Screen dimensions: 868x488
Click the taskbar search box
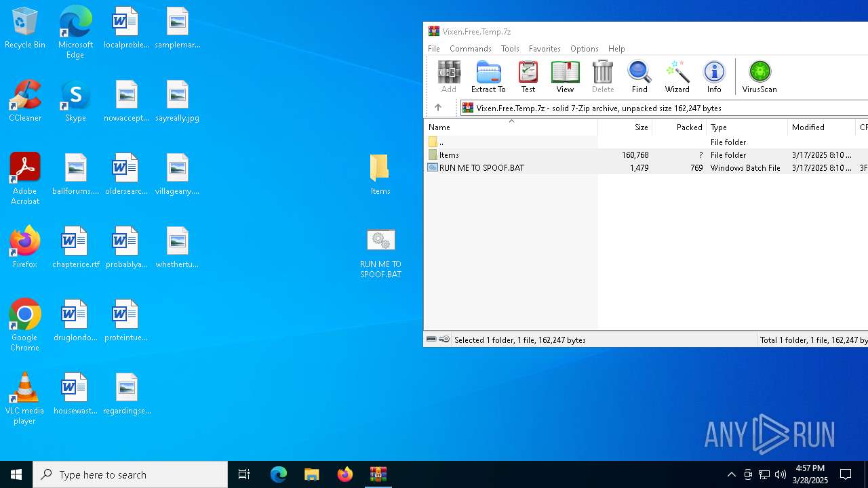click(130, 474)
